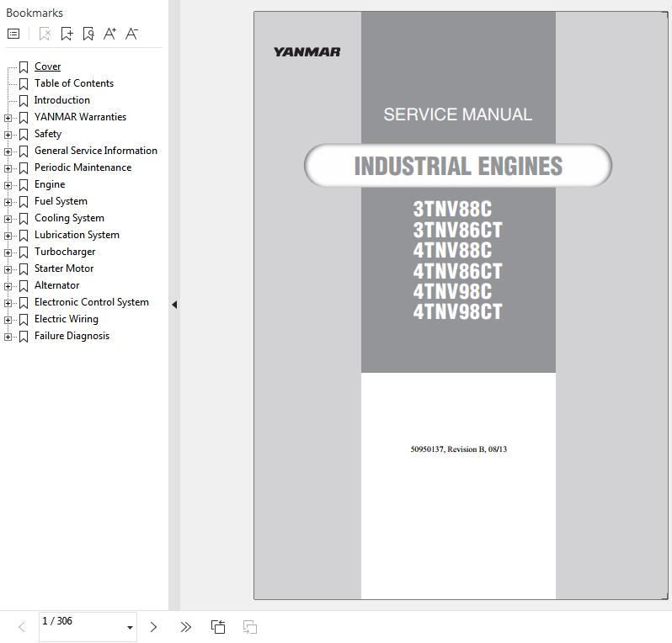Open the bookmarks options list menu
The height and width of the screenshot is (643, 672).
[x=13, y=34]
